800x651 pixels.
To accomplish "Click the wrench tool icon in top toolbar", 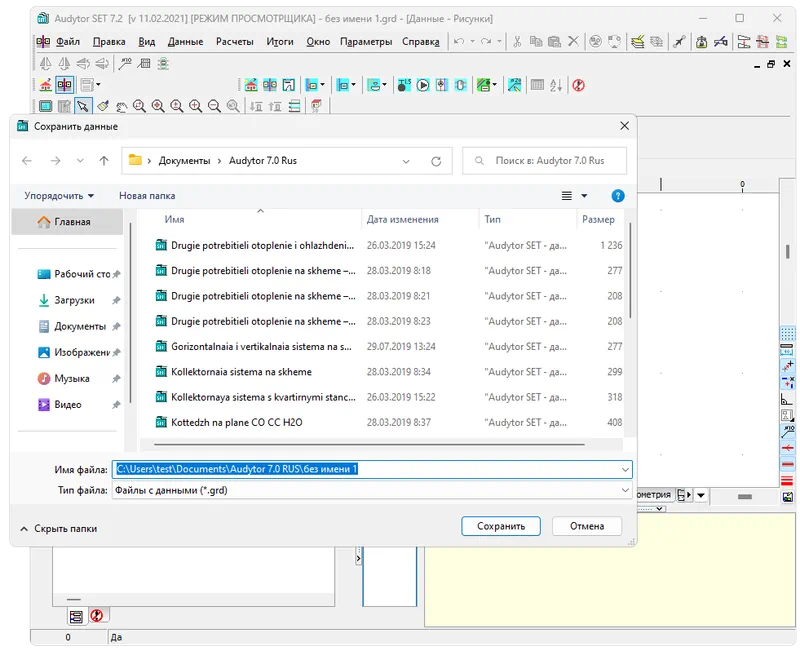I will (x=679, y=41).
